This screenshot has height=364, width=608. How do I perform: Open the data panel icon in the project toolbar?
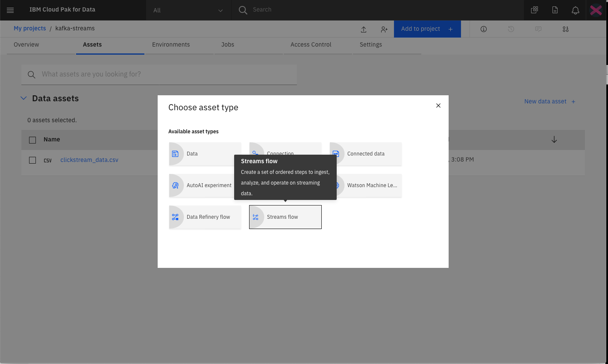(x=566, y=29)
